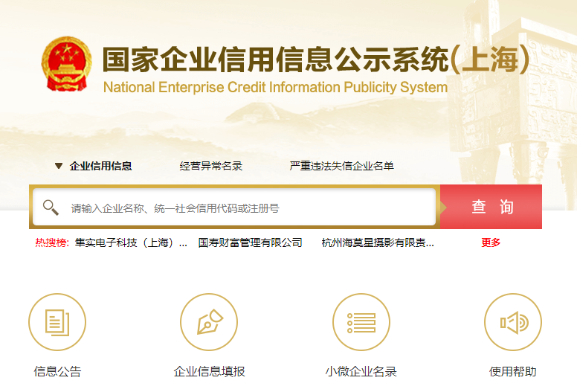Image resolution: width=577 pixels, height=392 pixels.
Task: Click the 信息公告 text label
Action: 57,371
